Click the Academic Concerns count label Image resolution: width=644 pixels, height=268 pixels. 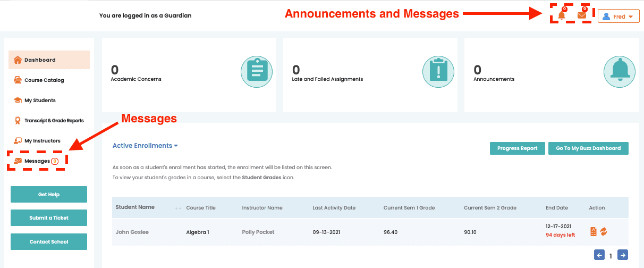[x=136, y=79]
